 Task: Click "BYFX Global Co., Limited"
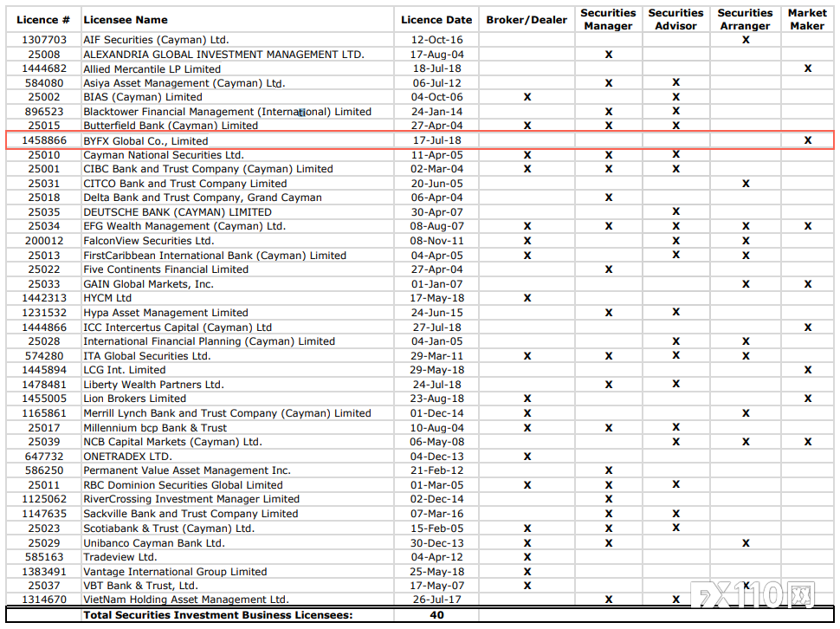pyautogui.click(x=145, y=141)
